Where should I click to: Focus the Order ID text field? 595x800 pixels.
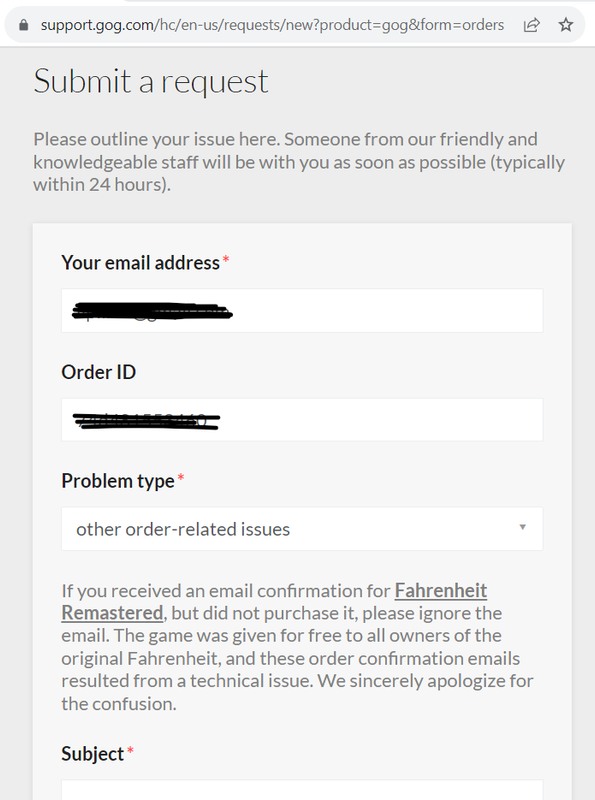coord(302,420)
